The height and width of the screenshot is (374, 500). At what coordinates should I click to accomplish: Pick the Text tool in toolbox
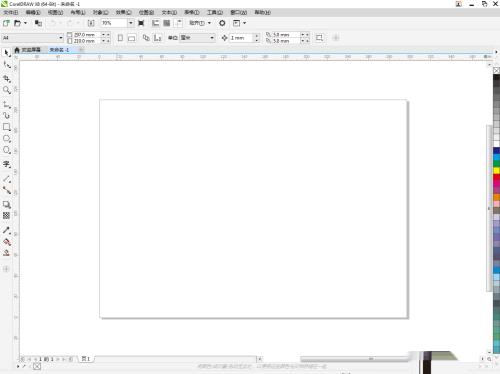7,164
